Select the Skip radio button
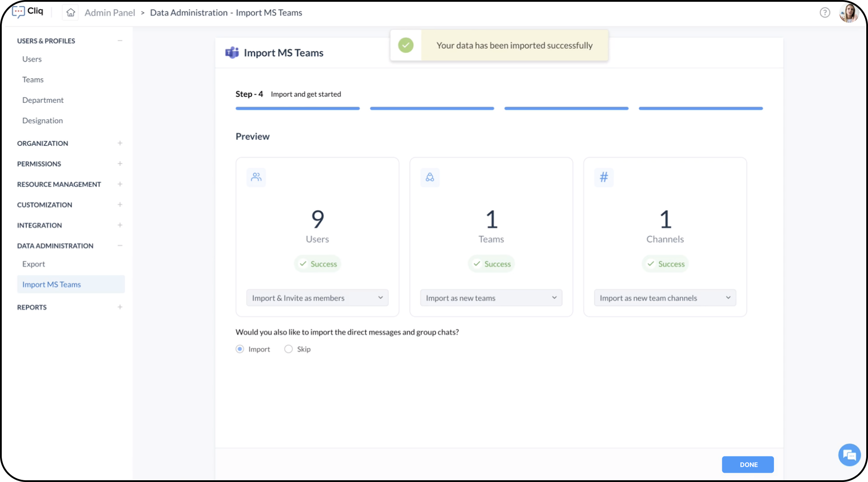This screenshot has height=482, width=868. pos(288,349)
